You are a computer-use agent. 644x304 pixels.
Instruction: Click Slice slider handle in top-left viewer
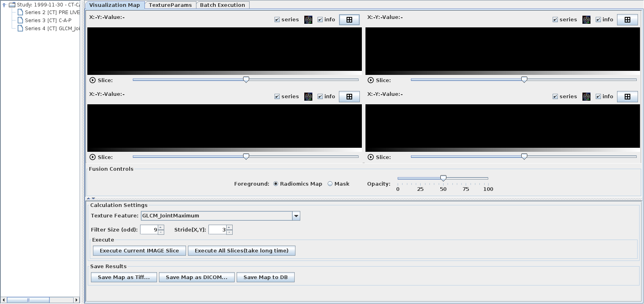point(246,79)
